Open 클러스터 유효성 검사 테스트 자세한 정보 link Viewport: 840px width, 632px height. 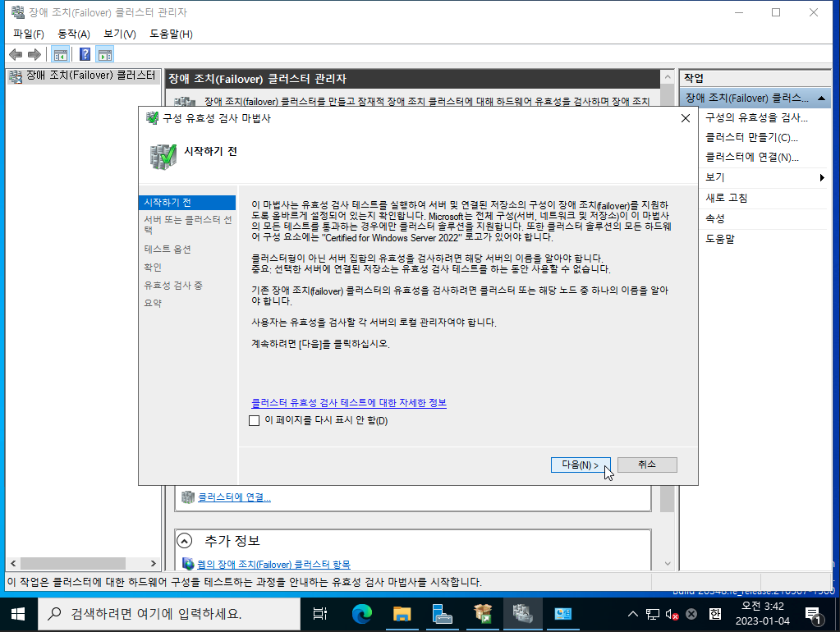[x=349, y=403]
